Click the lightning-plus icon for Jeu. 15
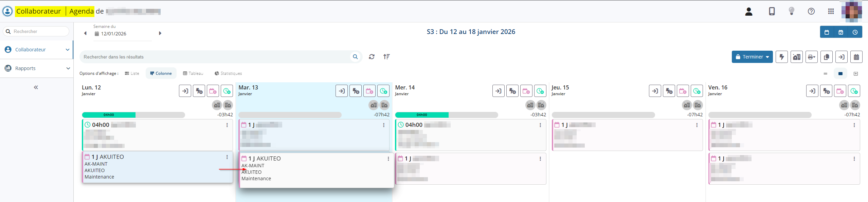This screenshot has width=868, height=202. click(x=669, y=91)
